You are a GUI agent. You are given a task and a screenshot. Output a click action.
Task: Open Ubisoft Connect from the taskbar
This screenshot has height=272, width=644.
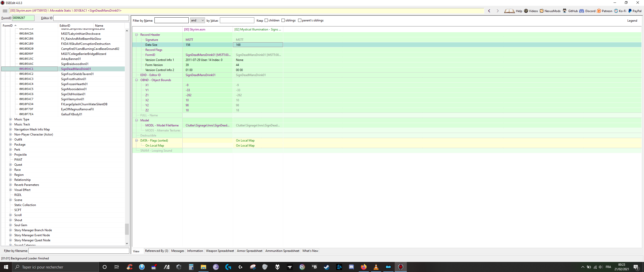302,267
